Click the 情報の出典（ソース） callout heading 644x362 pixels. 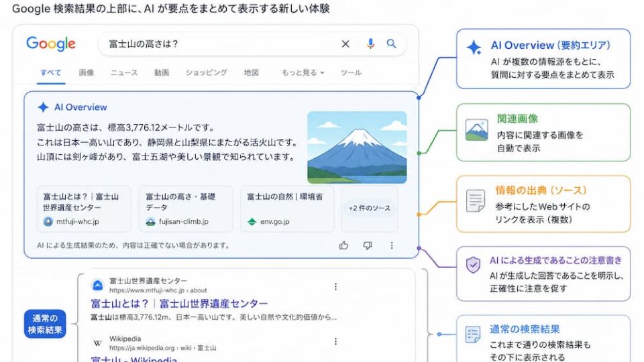[541, 190]
